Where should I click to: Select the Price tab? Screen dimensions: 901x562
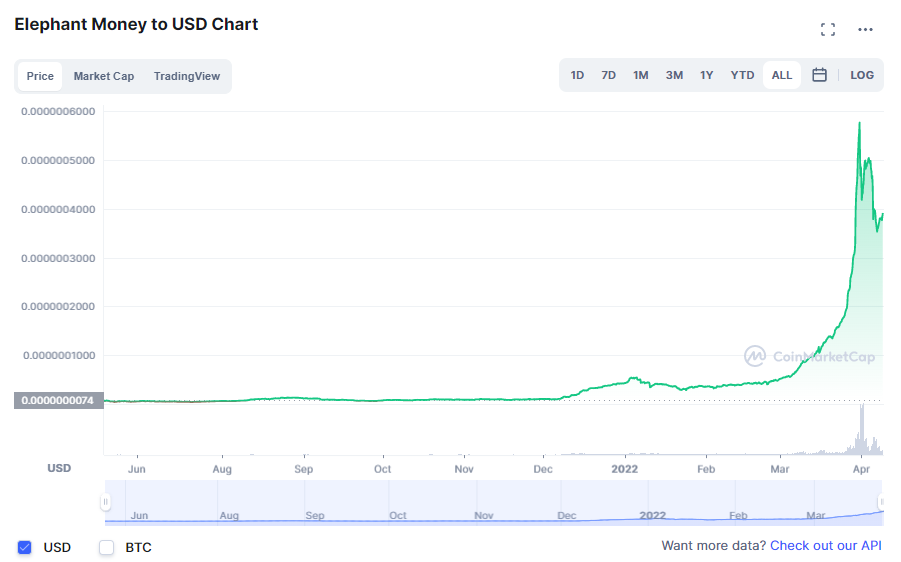[40, 76]
